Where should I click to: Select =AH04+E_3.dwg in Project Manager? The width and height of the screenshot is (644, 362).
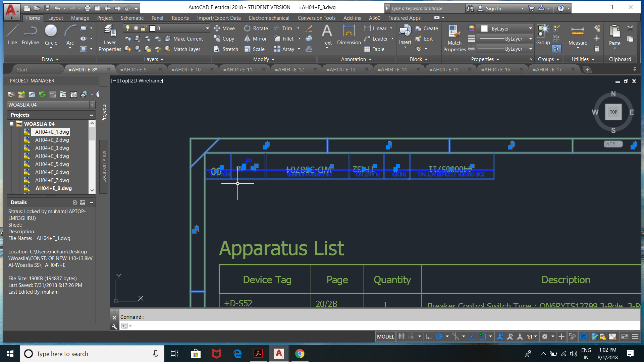coord(50,148)
